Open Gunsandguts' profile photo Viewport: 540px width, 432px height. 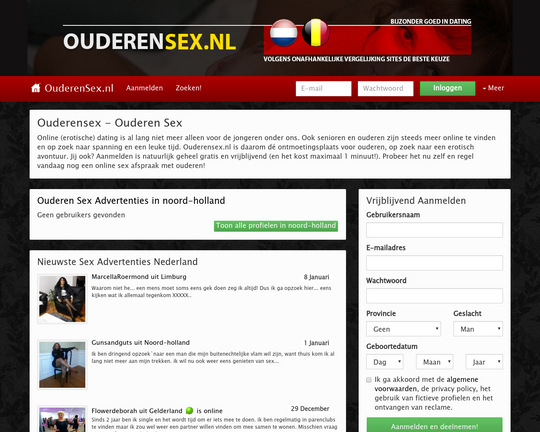[62, 364]
